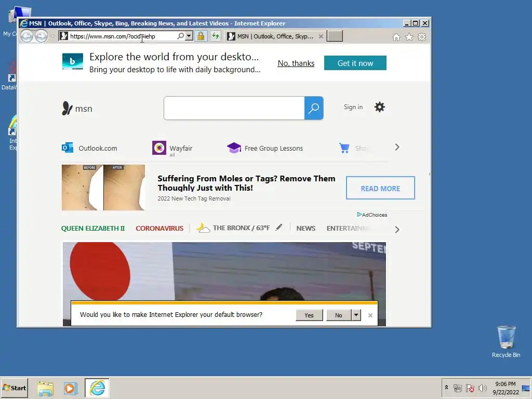
Task: Click the READ MORE button
Action: tap(380, 188)
